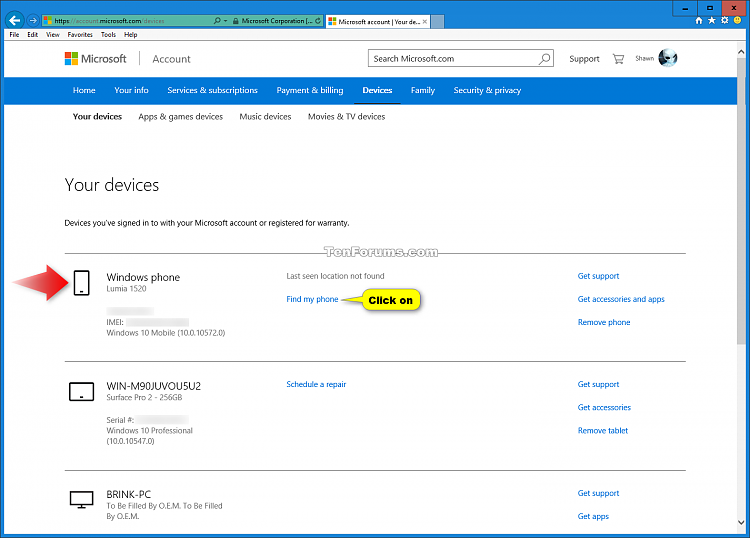Open Services & subscriptions tab

212,90
